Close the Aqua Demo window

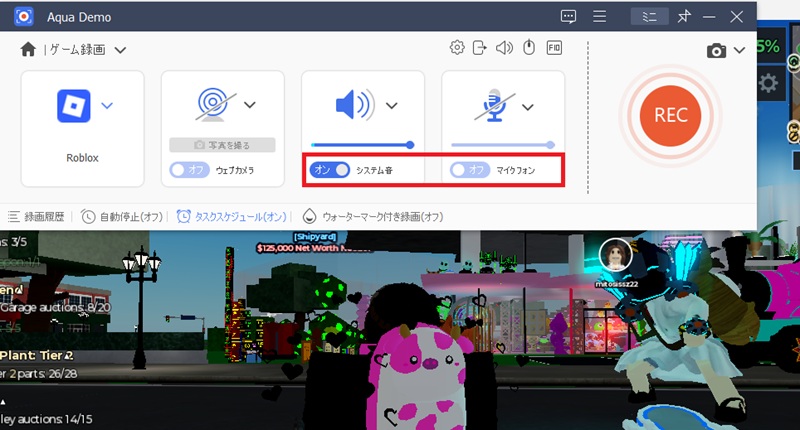tap(736, 17)
